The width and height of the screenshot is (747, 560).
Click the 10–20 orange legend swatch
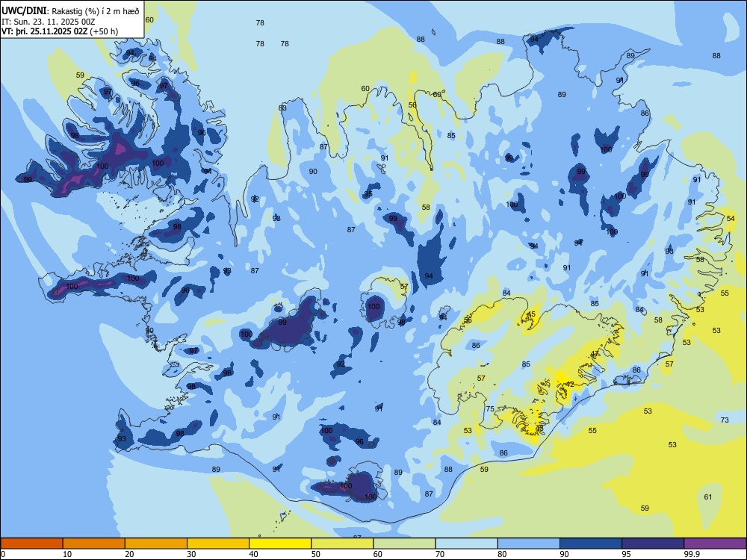pyautogui.click(x=94, y=544)
